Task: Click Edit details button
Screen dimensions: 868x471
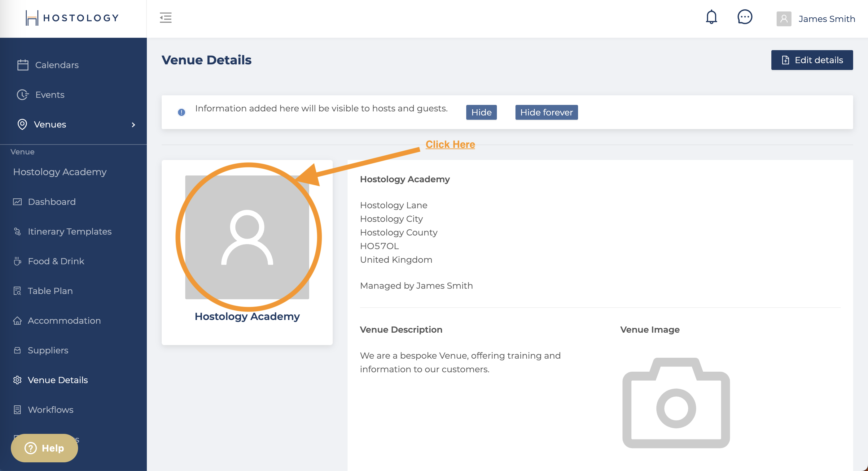Action: (812, 60)
